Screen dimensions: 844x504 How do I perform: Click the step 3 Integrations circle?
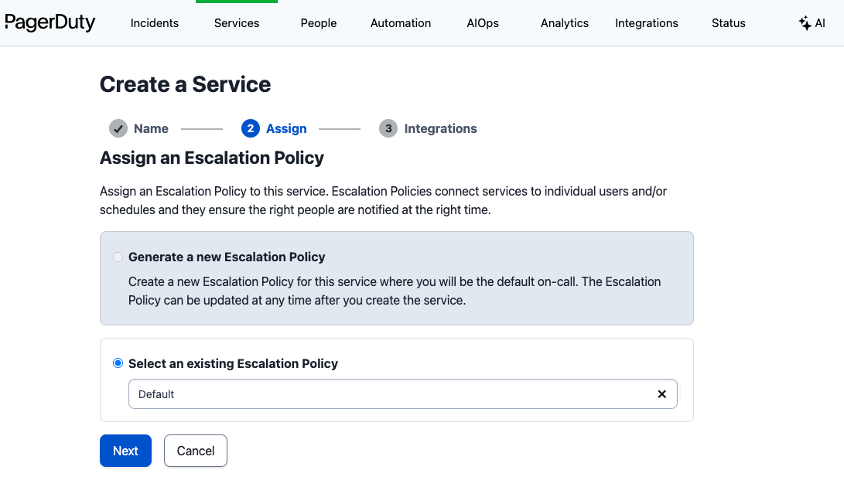(388, 128)
